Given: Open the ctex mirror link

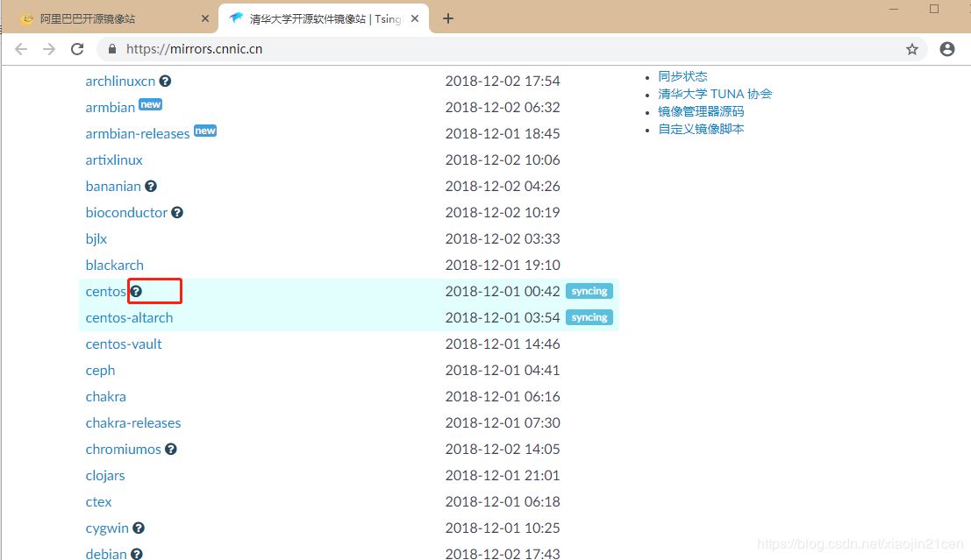Looking at the screenshot, I should click(x=98, y=502).
